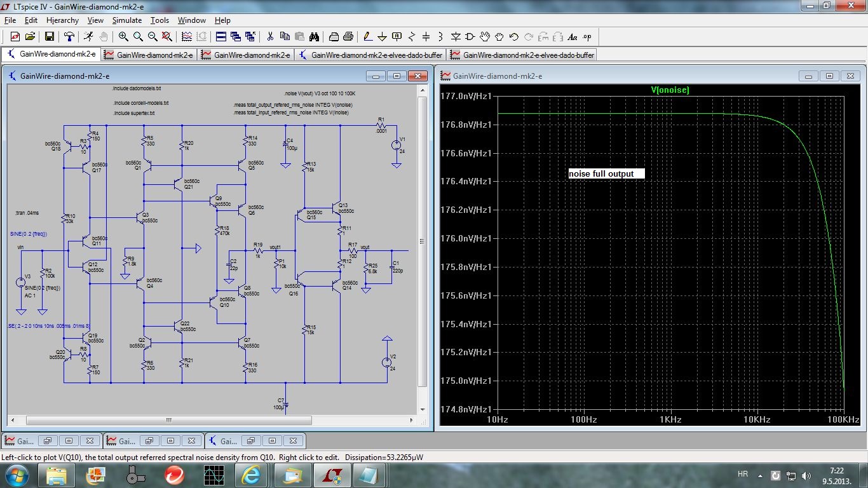The image size is (868, 488).
Task: Click the taskbar volume speaker icon
Action: (807, 475)
